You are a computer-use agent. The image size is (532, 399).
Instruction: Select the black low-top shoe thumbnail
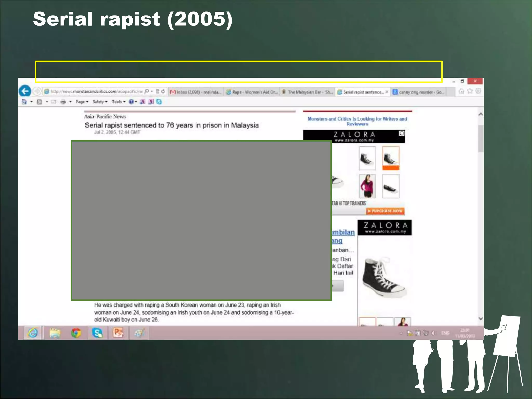(390, 186)
